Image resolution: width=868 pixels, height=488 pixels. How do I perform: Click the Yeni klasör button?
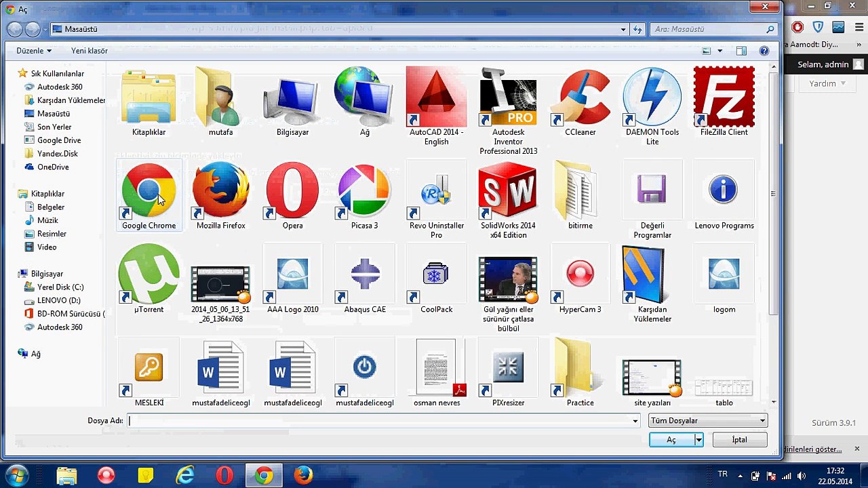pos(90,51)
